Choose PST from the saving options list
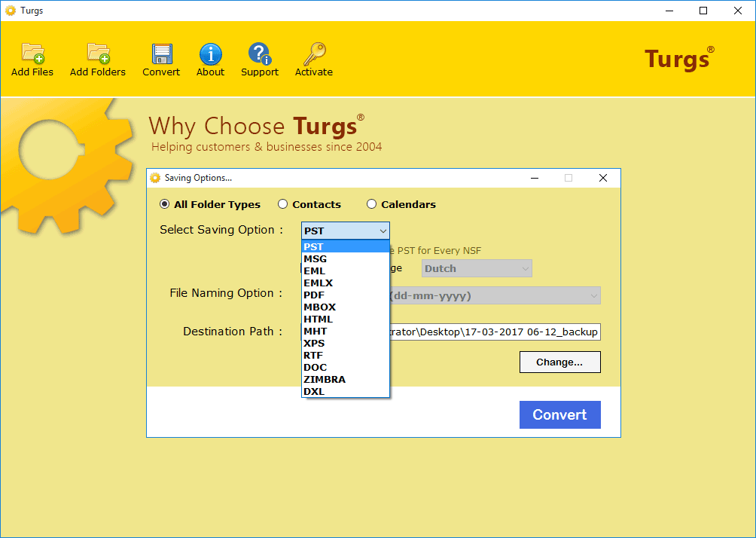The image size is (756, 538). tap(345, 246)
